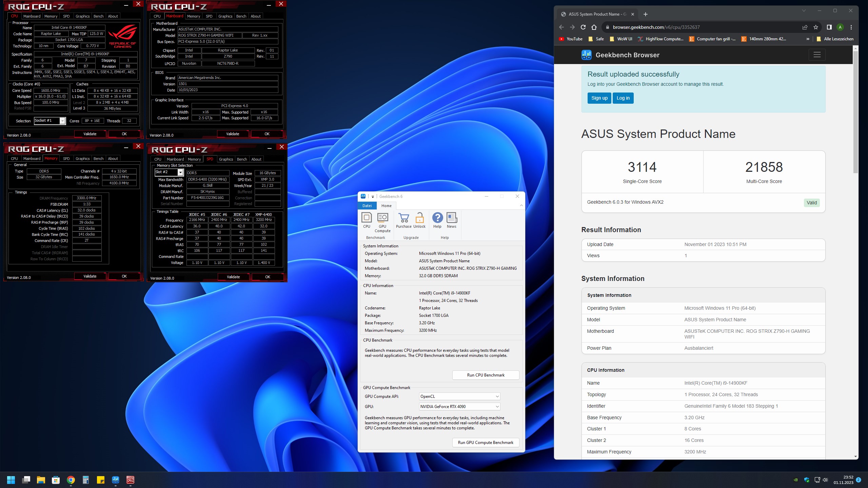This screenshot has height=488, width=868.
Task: Select the Home tab in Geekbench 6
Action: (386, 206)
